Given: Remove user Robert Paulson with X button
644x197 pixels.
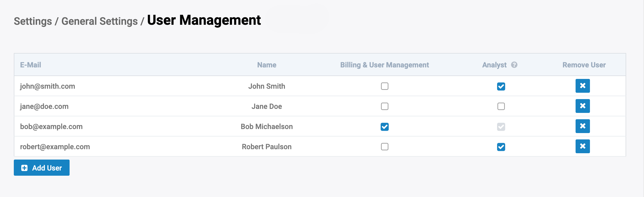Looking at the screenshot, I should [x=582, y=146].
